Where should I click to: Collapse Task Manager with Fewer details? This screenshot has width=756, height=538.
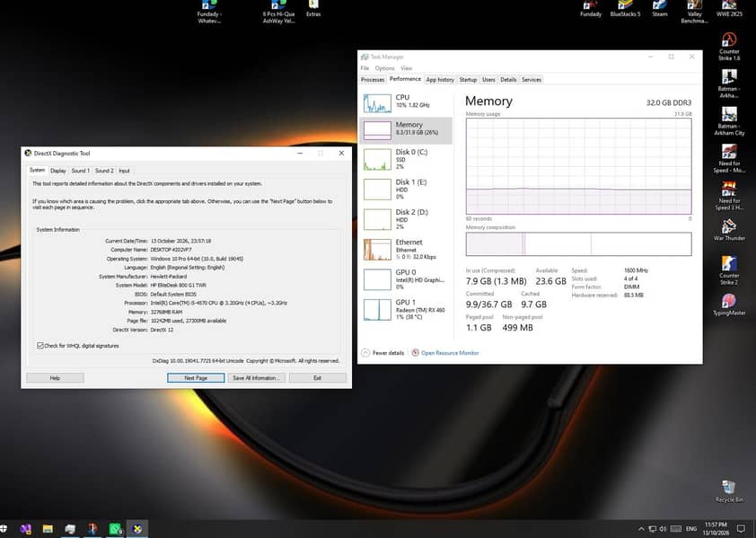[x=383, y=353]
